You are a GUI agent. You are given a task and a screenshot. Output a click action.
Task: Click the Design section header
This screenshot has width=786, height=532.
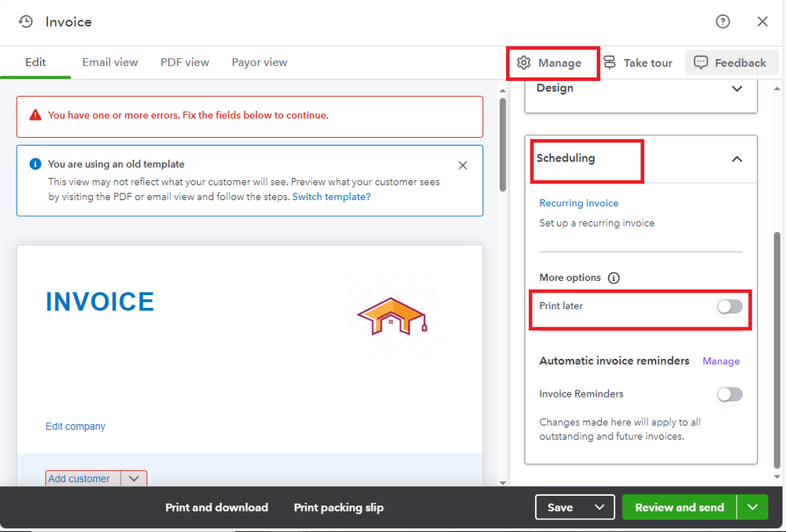tap(640, 95)
